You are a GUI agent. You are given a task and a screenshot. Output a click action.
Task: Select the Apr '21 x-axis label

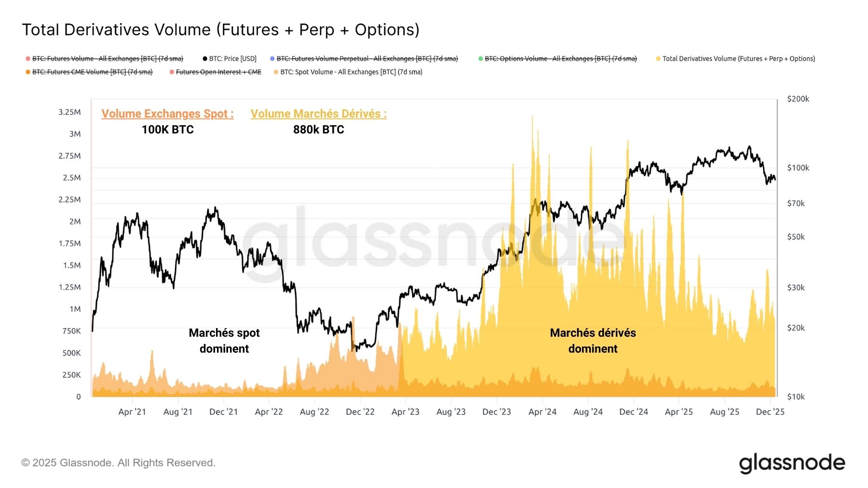point(132,412)
